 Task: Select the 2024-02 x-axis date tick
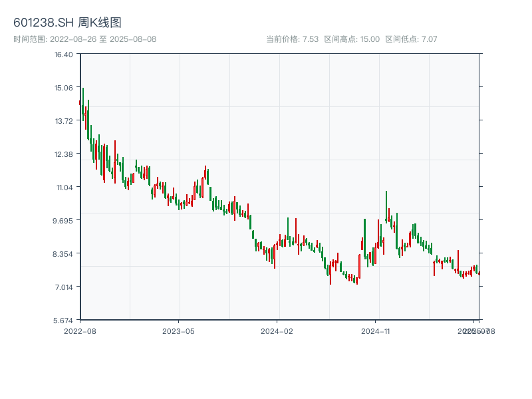pos(277,331)
